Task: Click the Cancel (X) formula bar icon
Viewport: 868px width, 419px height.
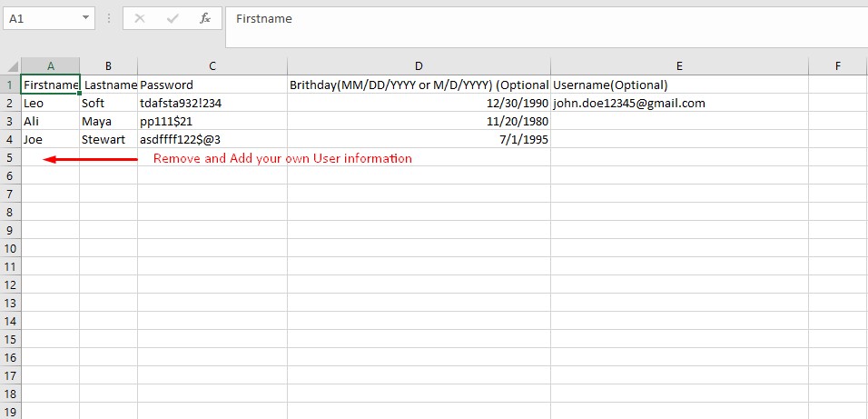Action: (x=140, y=18)
